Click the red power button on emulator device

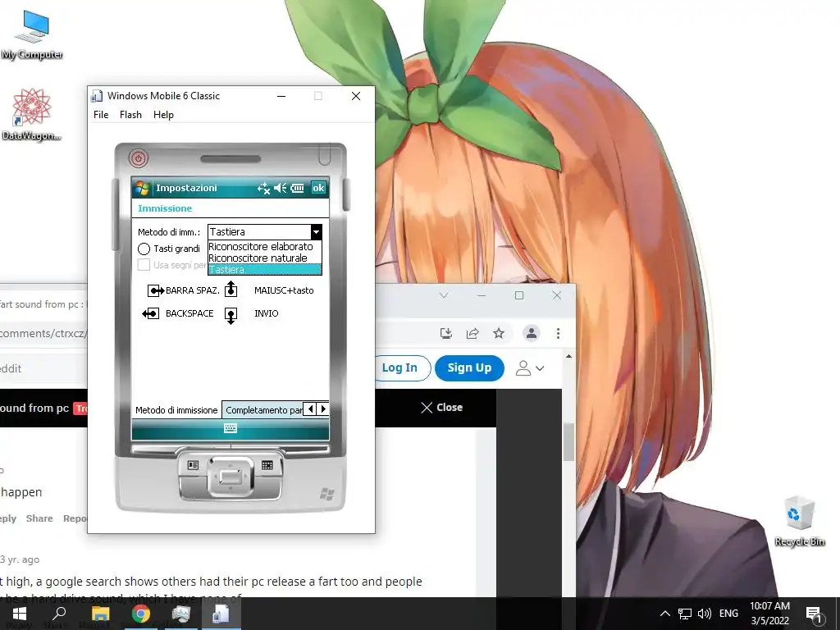tap(139, 158)
